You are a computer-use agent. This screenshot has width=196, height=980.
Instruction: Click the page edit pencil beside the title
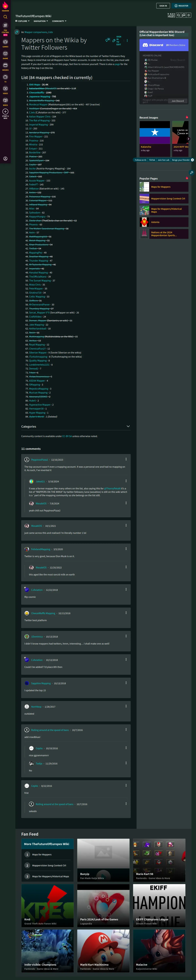114,40
